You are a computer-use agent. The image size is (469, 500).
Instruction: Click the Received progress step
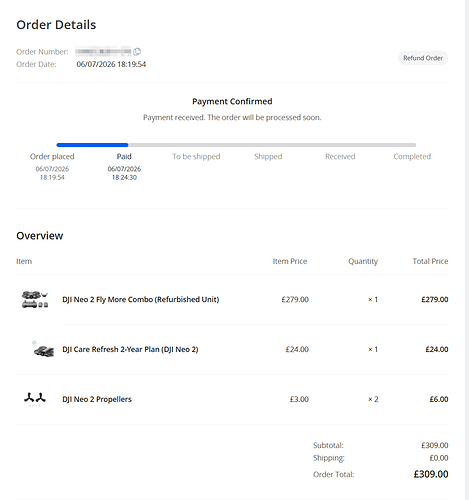coord(340,156)
